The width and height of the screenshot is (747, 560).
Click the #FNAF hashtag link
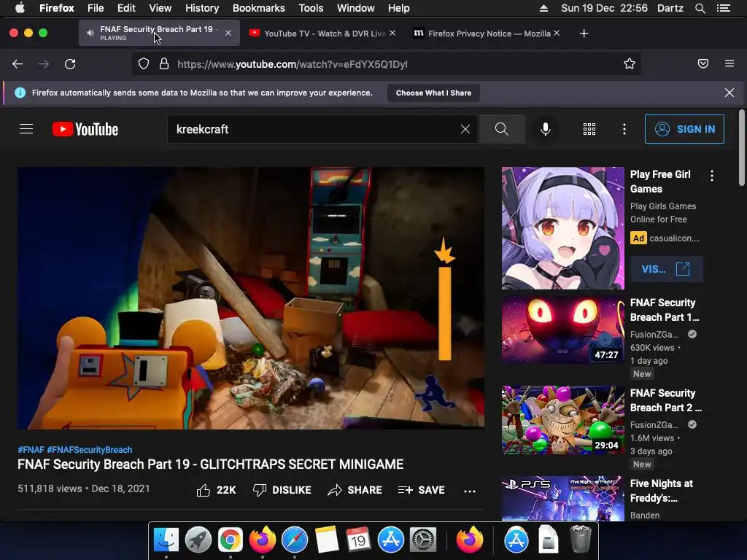pyautogui.click(x=31, y=449)
